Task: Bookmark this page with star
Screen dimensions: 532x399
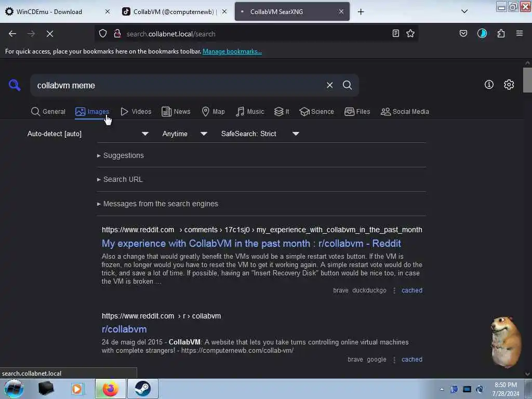Action: point(410,34)
